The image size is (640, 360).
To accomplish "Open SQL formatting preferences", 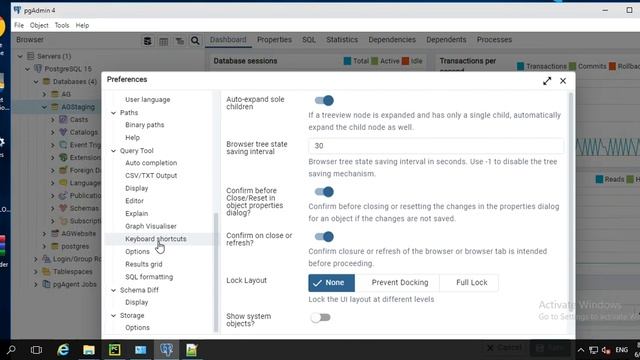I will point(149,277).
